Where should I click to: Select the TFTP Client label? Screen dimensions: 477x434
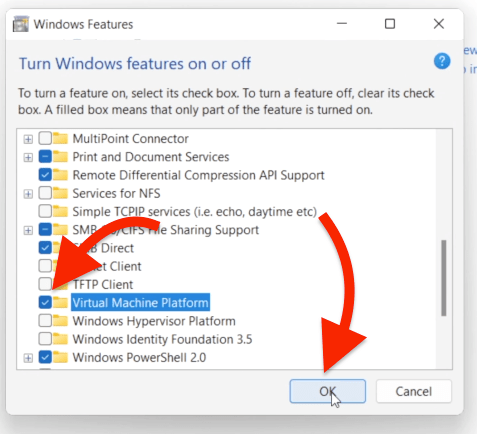point(103,284)
